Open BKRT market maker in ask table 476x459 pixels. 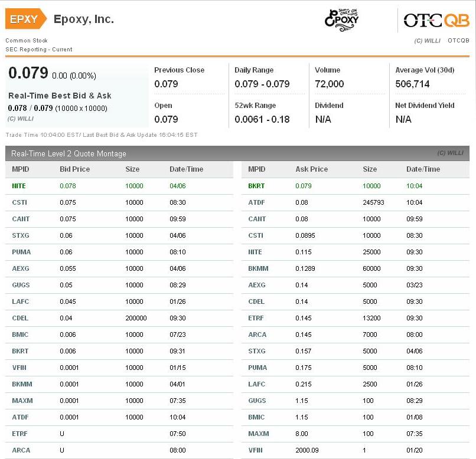point(257,186)
